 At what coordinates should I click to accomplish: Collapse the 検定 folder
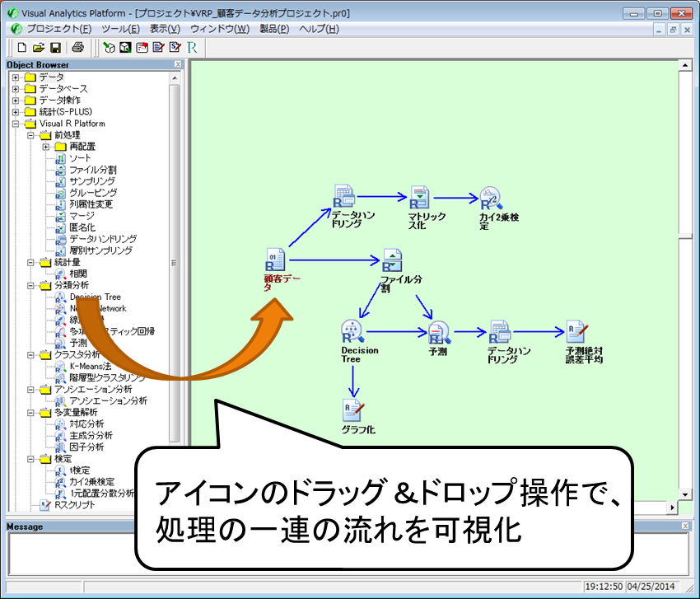30,459
